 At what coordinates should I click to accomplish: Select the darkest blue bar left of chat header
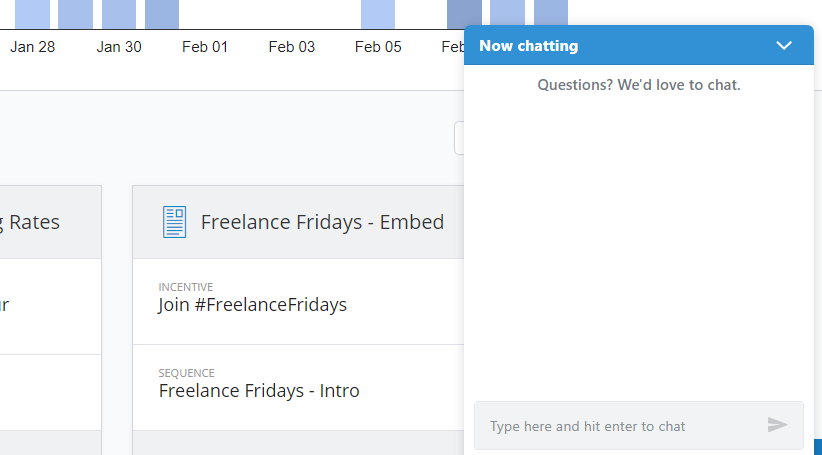[x=464, y=14]
